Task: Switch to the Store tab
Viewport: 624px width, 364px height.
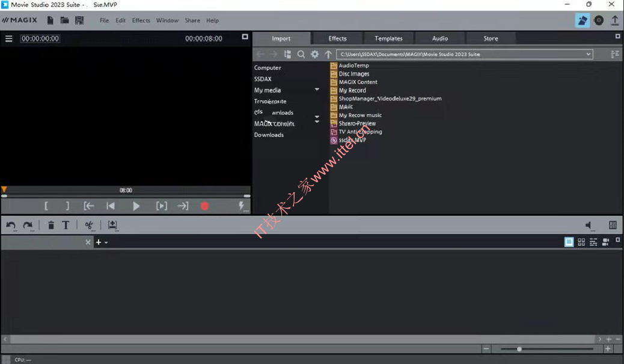Action: [491, 38]
